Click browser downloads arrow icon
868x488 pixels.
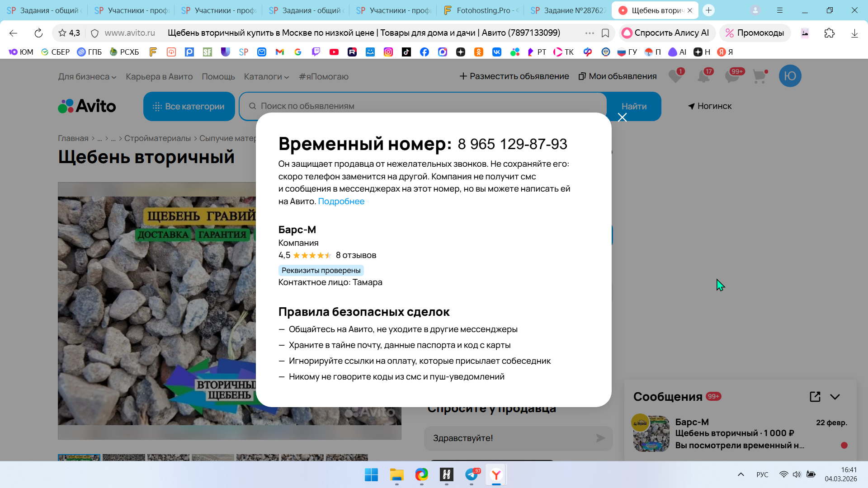[x=854, y=33]
